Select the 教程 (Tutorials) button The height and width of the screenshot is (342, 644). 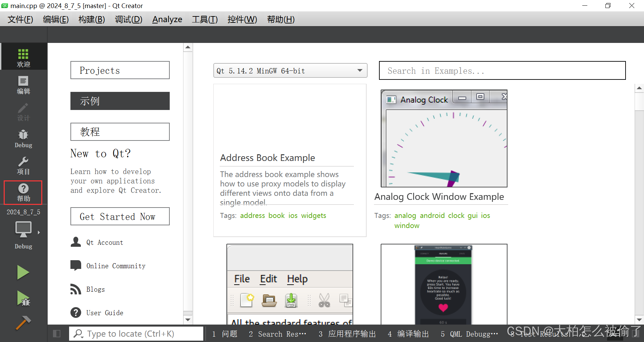[120, 132]
